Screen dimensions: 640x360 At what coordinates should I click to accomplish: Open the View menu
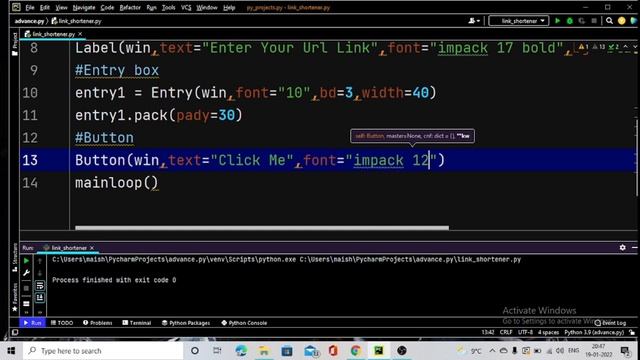click(61, 7)
